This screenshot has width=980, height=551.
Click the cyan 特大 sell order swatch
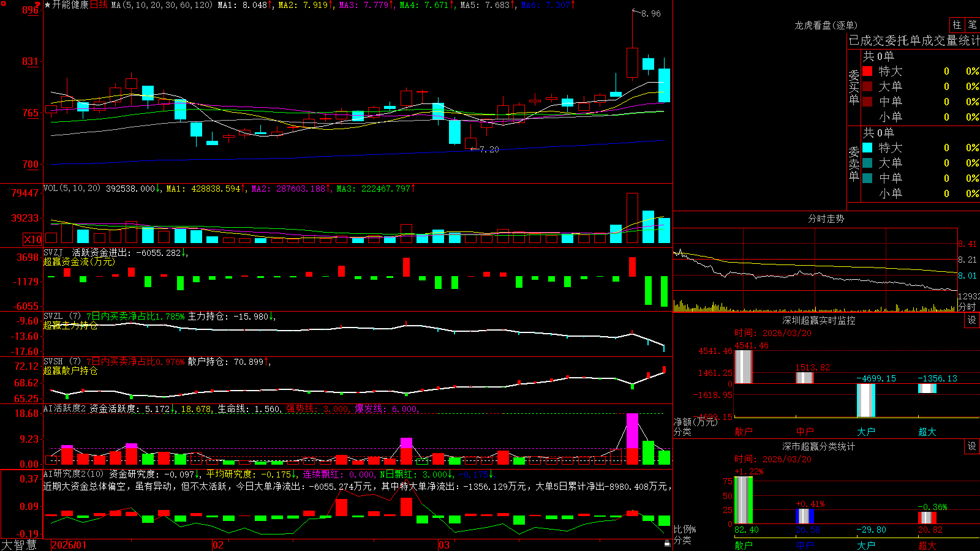[x=867, y=148]
